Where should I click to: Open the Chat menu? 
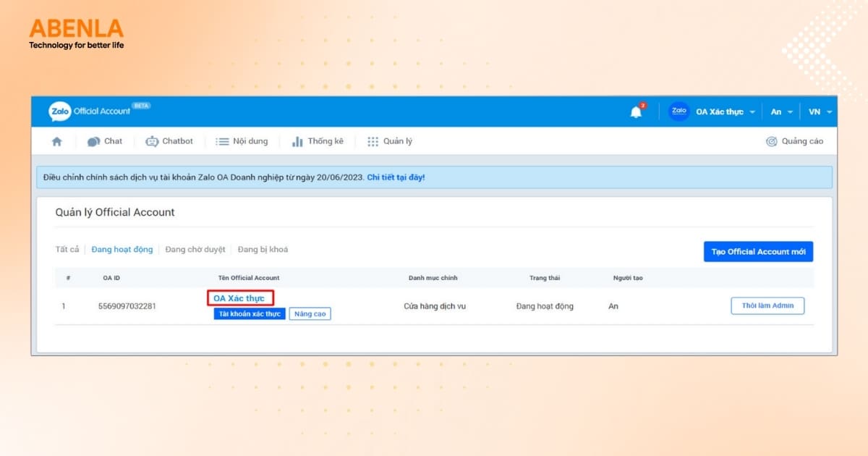click(105, 141)
